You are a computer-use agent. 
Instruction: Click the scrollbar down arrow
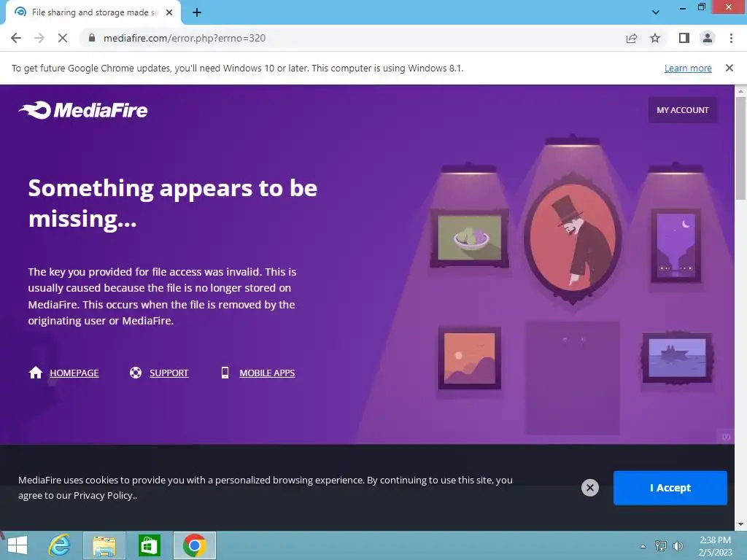[x=740, y=524]
